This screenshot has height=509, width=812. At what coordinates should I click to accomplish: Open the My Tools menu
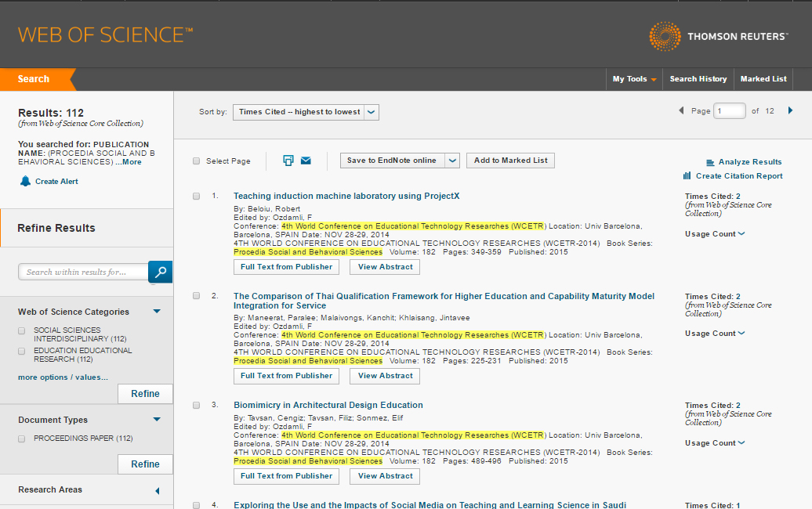point(634,79)
